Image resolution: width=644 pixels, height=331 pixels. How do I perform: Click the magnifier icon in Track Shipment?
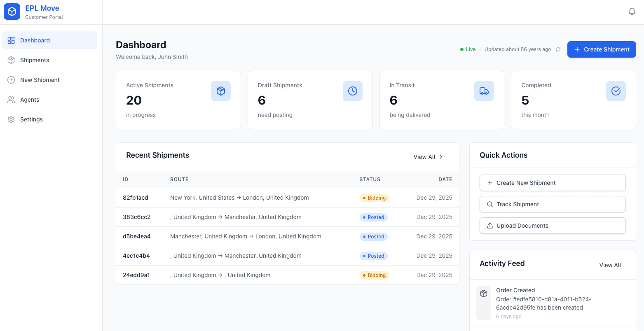click(489, 204)
